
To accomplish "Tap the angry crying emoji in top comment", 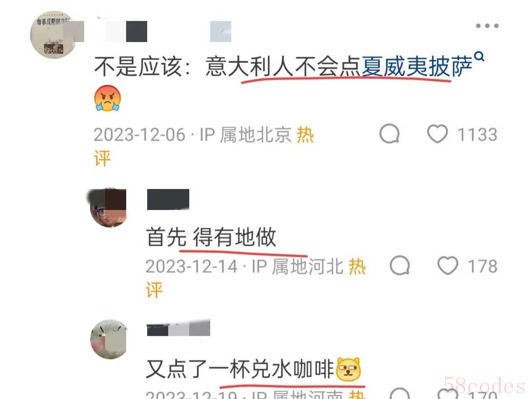I will point(108,98).
